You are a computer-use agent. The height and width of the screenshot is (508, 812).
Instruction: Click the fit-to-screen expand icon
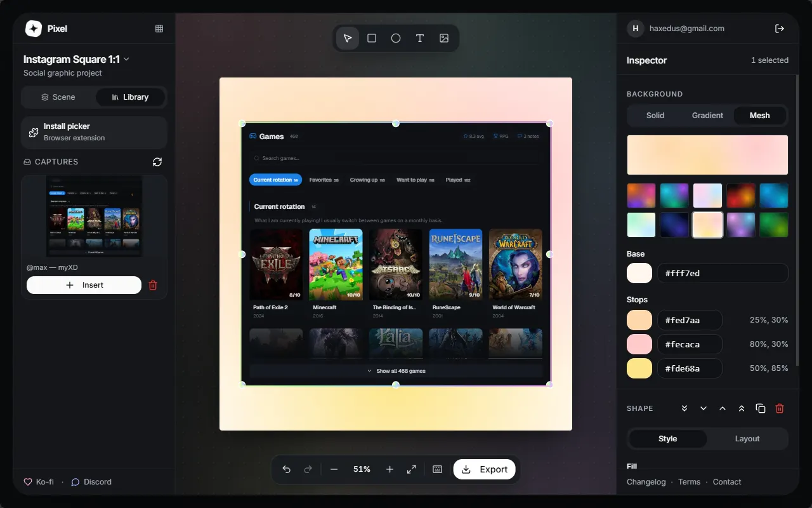412,469
